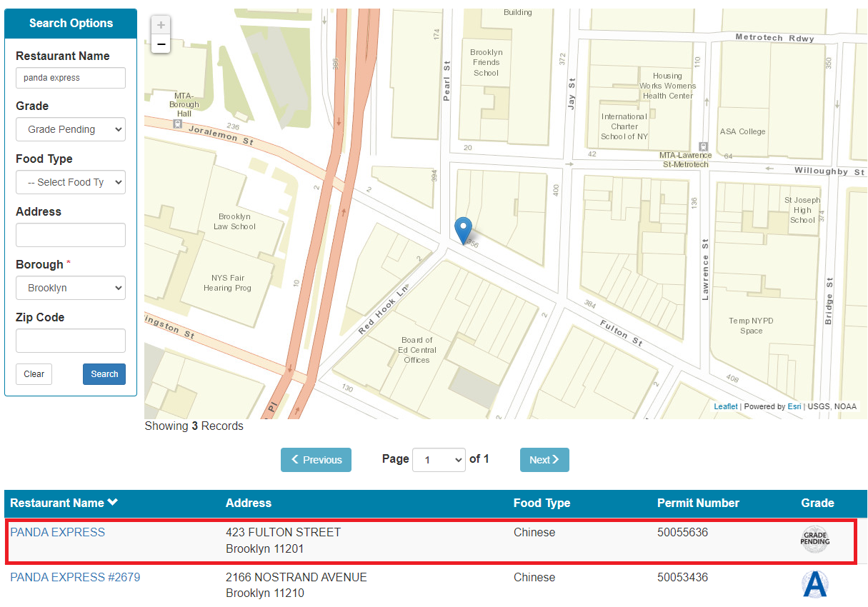This screenshot has height=607, width=868.
Task: Open the Esri attribution link
Action: (x=794, y=406)
